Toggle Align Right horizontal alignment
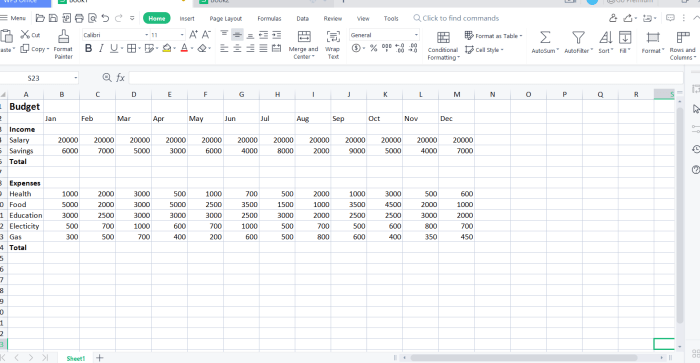 tap(250, 48)
